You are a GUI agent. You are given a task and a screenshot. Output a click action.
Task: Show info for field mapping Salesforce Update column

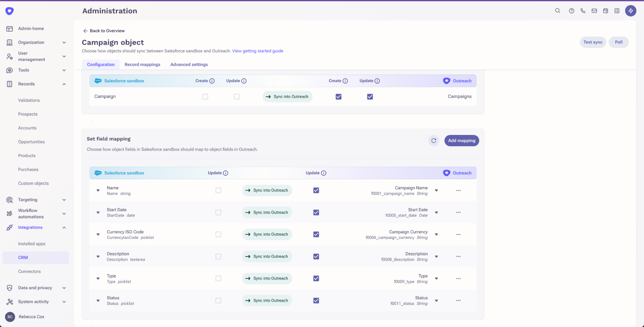click(x=226, y=173)
